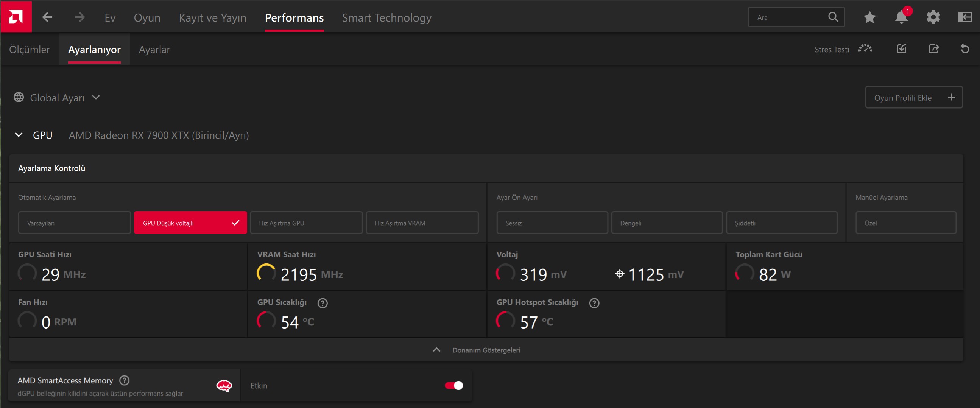Click the 54 °C GPU temperature value
Viewport: 980px width, 408px height.
[x=297, y=322]
